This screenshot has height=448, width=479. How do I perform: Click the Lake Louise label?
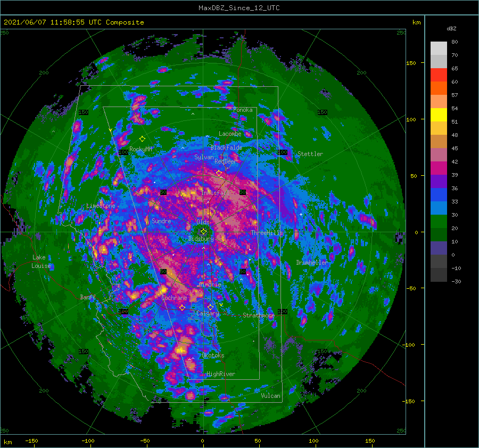(41, 262)
